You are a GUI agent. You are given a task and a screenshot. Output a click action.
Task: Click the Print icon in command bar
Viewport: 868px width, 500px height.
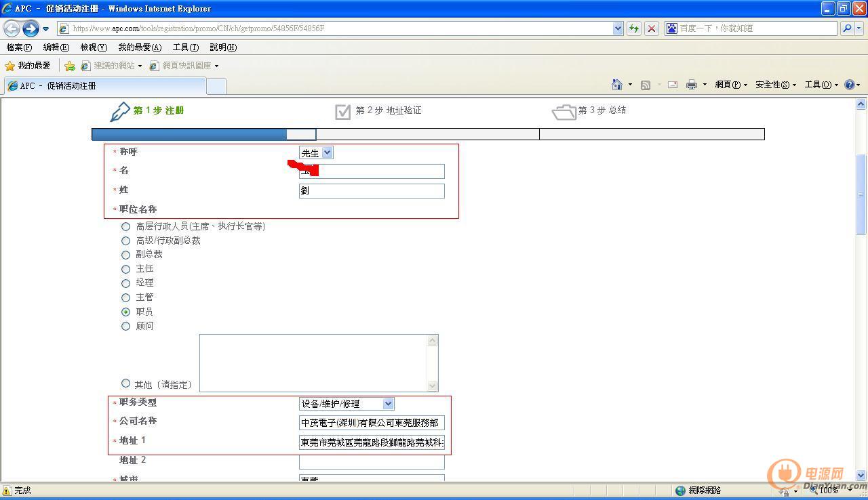pyautogui.click(x=692, y=85)
